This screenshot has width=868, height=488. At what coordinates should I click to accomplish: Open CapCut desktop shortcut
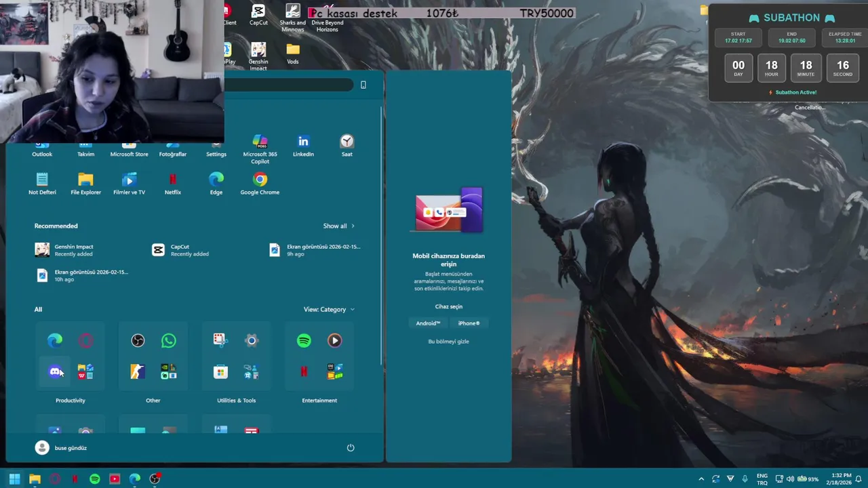click(x=258, y=15)
